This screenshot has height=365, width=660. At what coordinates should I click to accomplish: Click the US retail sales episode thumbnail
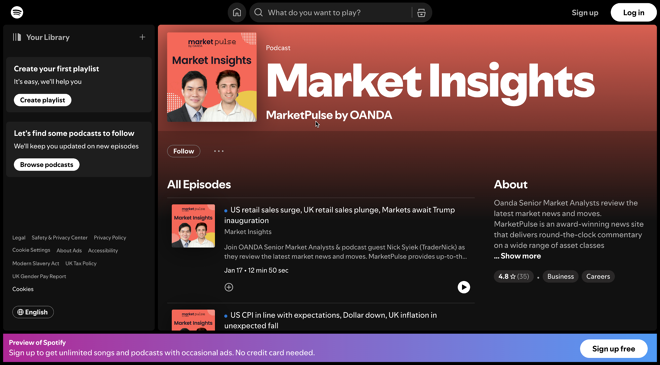193,226
